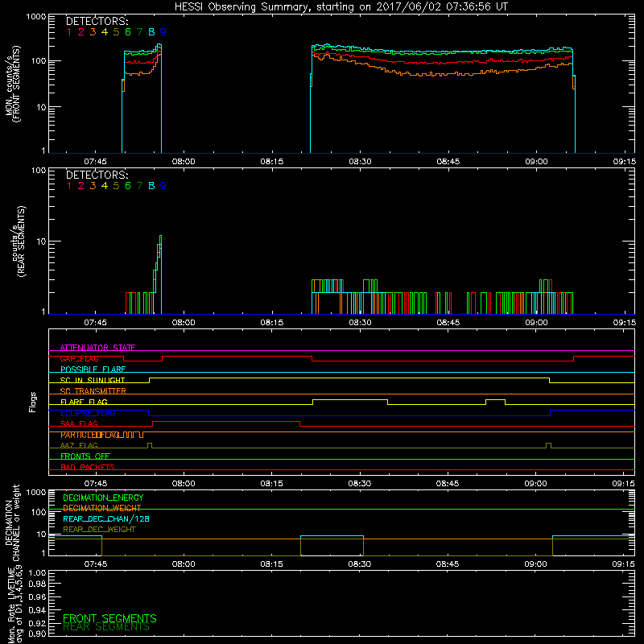Click the REAR_DEC_WEIGHT legend label
644x644 pixels.
(99, 530)
